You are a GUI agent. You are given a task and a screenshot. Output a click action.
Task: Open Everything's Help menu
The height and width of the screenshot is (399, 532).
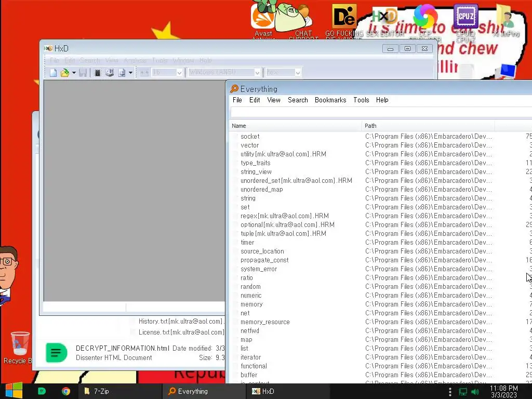tap(382, 100)
